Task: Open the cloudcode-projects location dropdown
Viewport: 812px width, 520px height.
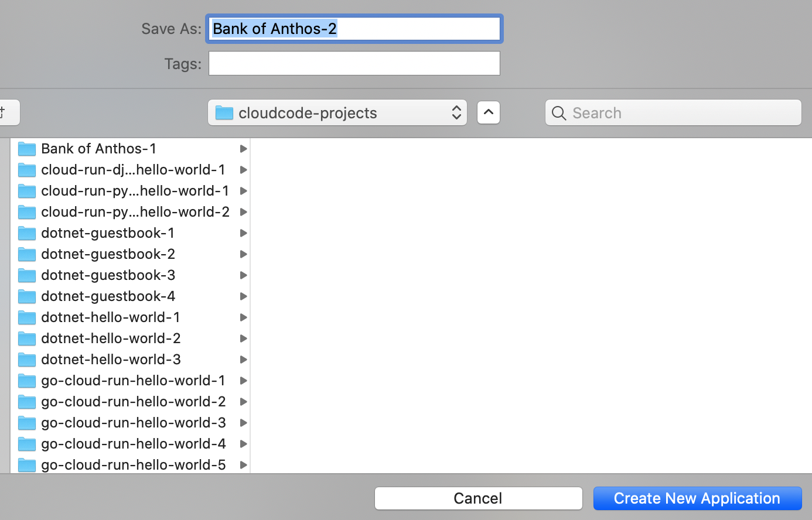Action: pos(456,112)
